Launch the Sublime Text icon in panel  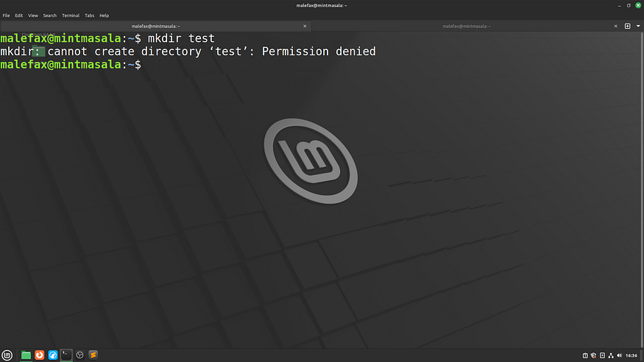[x=93, y=355]
